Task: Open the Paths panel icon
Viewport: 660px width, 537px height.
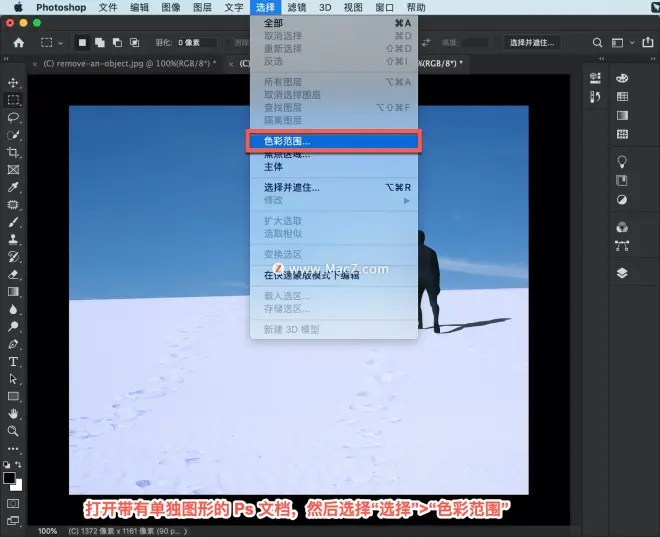Action: (x=622, y=246)
